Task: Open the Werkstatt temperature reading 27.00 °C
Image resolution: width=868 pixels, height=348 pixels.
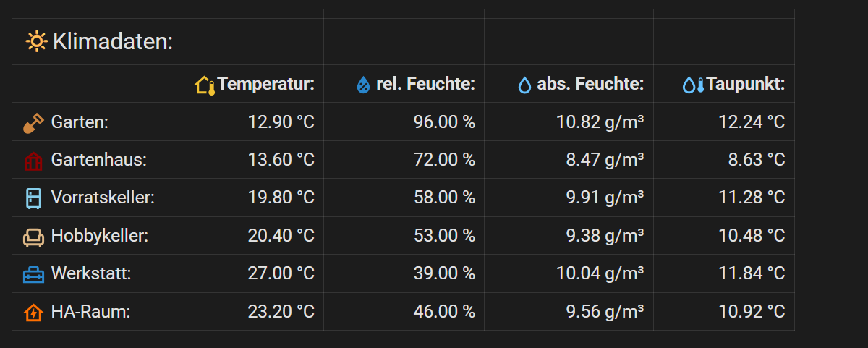Action: pos(281,273)
